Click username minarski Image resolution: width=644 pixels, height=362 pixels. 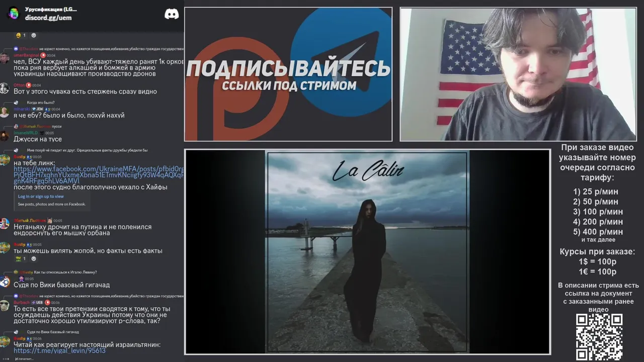click(22, 109)
